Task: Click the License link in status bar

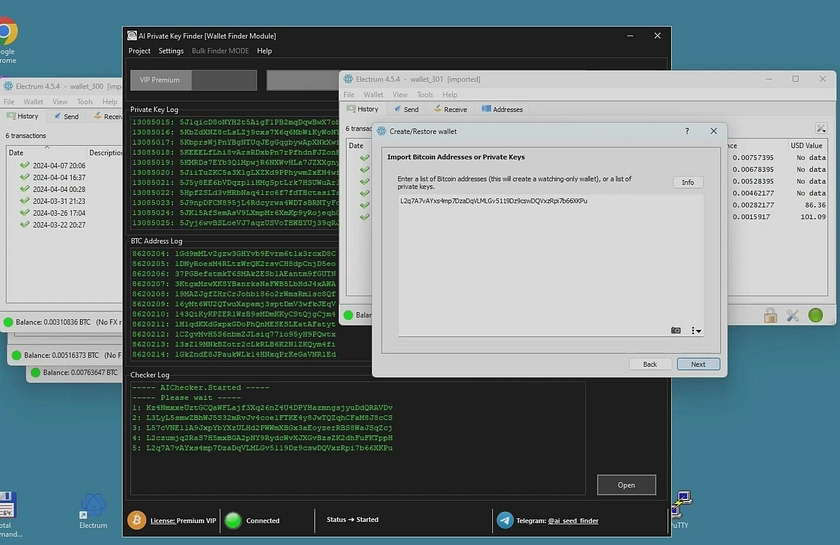Action: tap(163, 520)
